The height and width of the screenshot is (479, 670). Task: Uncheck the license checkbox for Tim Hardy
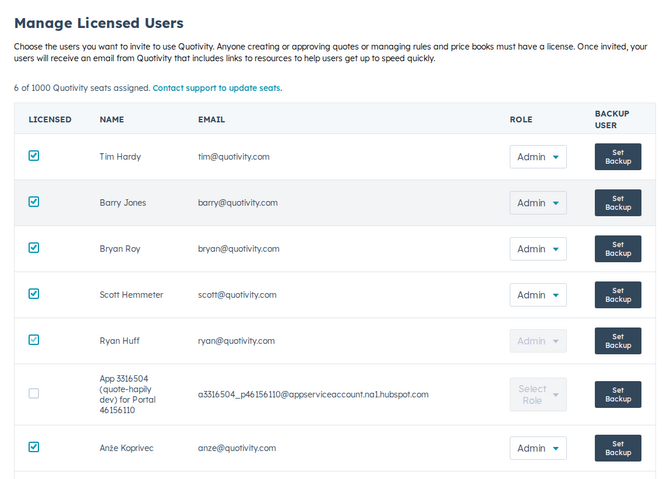[x=34, y=156]
